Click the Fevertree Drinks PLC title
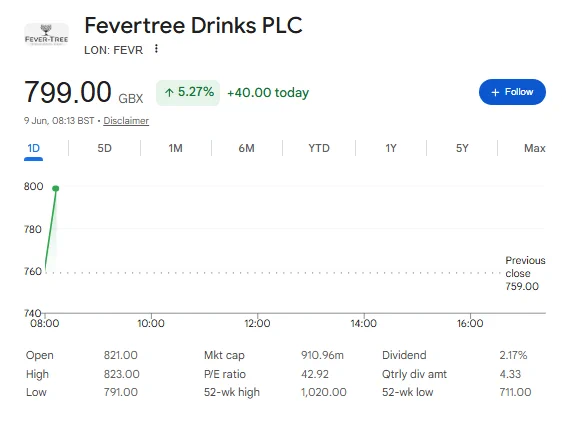The width and height of the screenshot is (562, 436). click(x=193, y=25)
